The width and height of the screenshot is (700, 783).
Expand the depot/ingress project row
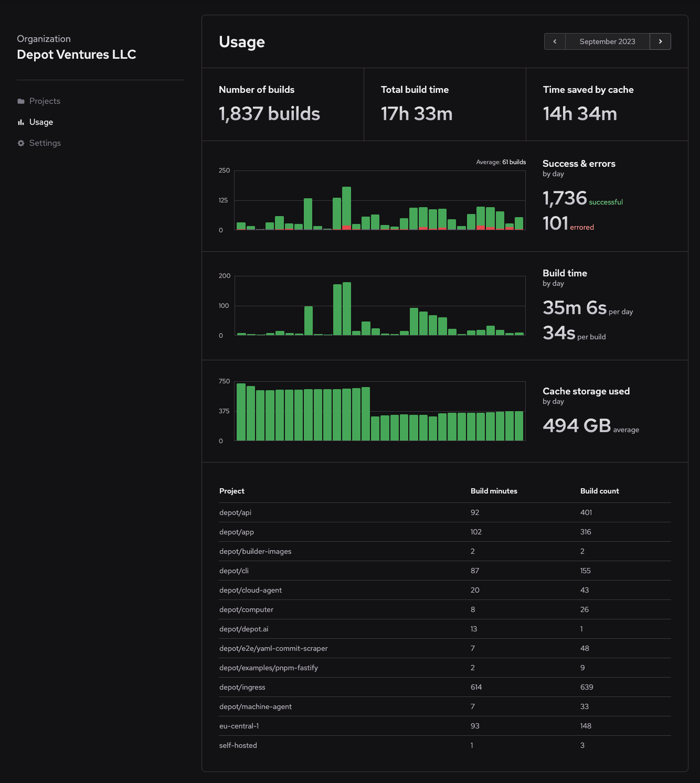tap(242, 687)
